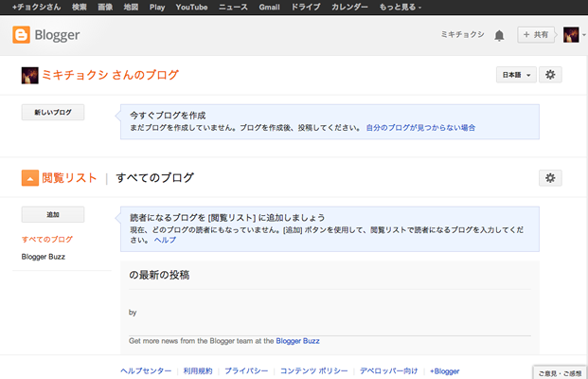
Task: Click the + 共有 share button
Action: coord(536,35)
